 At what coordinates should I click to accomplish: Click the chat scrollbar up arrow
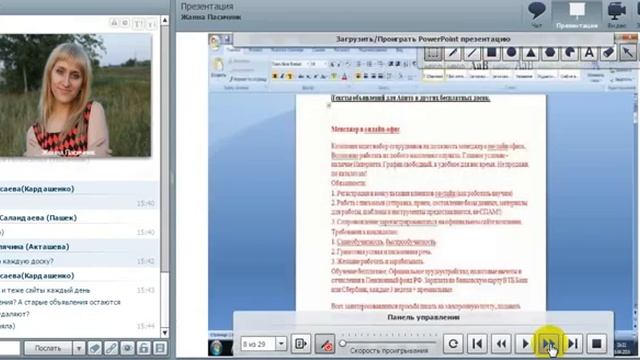(x=165, y=20)
